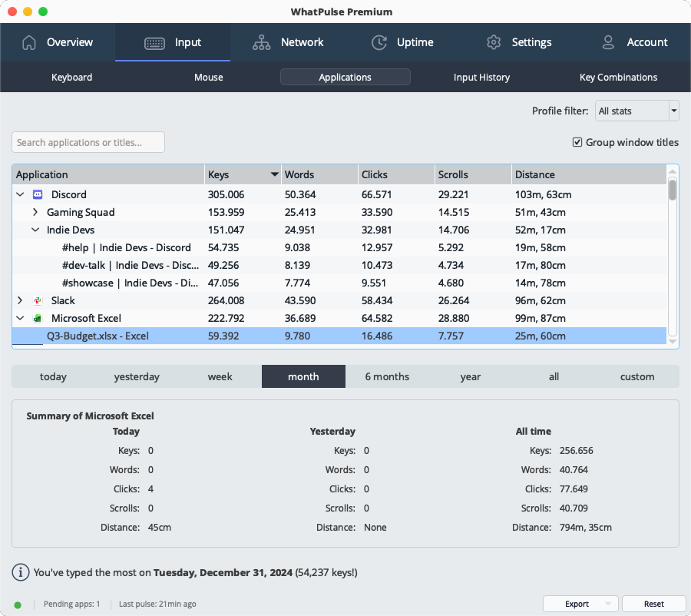The image size is (691, 616).
Task: Expand the Gaming Squad group
Action: point(35,212)
